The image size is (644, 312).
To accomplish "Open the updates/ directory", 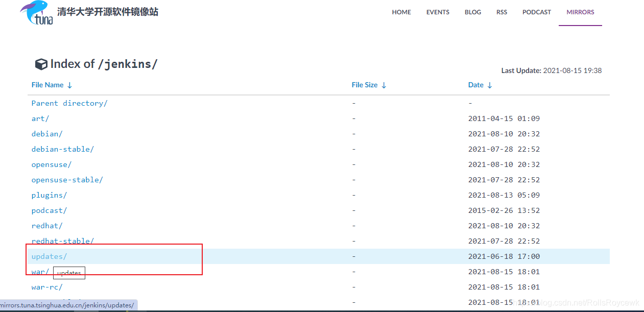I will click(x=50, y=256).
